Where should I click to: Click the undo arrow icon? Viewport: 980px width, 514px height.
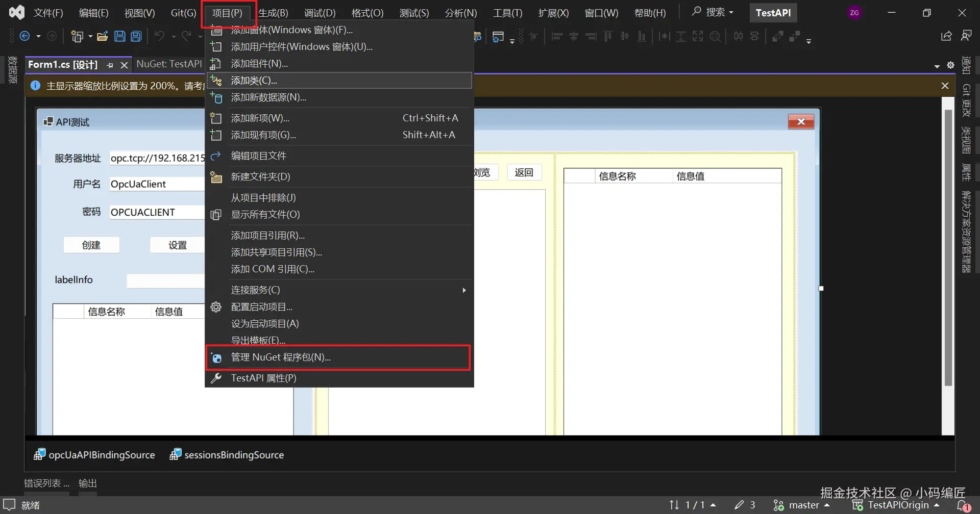click(160, 36)
